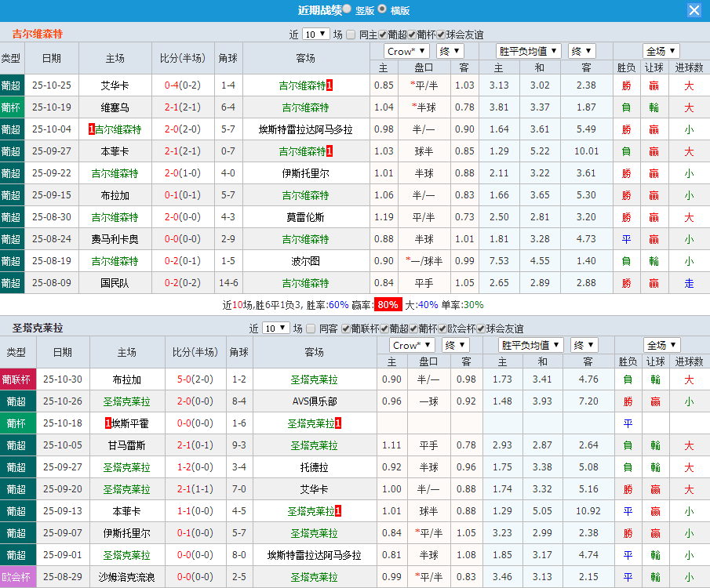Image resolution: width=710 pixels, height=588 pixels.
Task: Enable the 同主 checkbox for 吉尔维森特
Action: click(349, 34)
